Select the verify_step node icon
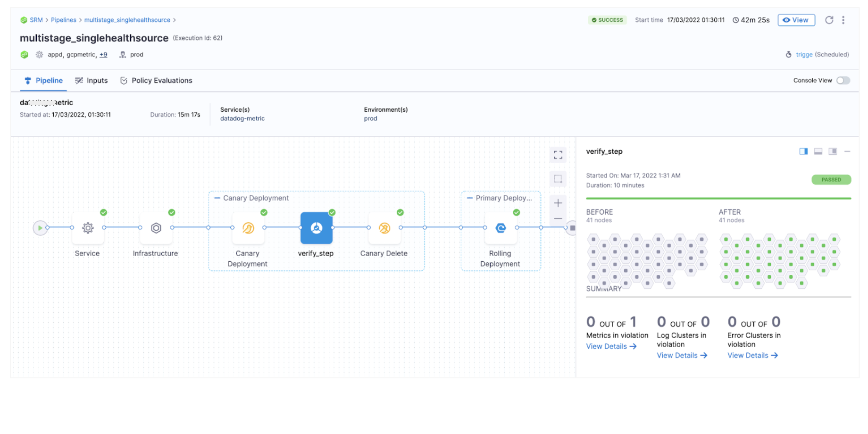The image size is (868, 434). pyautogui.click(x=317, y=228)
